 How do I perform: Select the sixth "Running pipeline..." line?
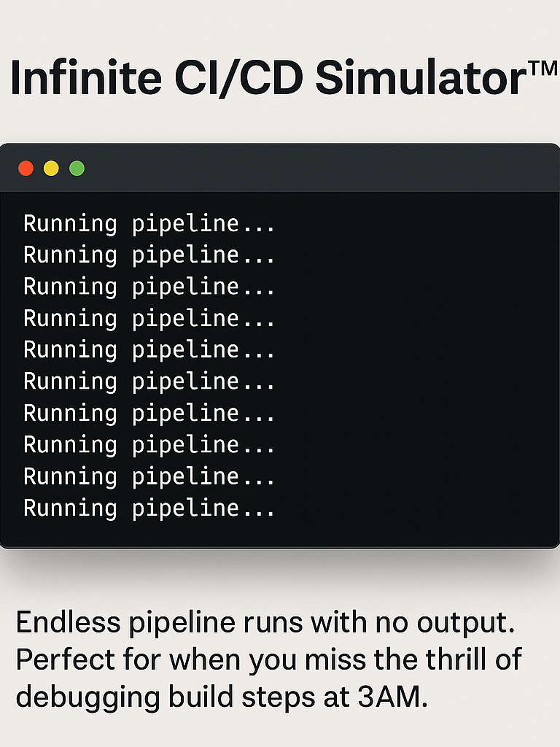[x=149, y=382]
